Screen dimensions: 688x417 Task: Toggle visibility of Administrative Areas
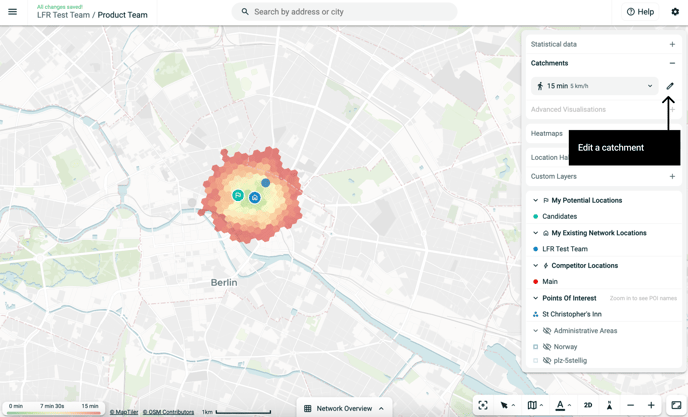pos(547,331)
